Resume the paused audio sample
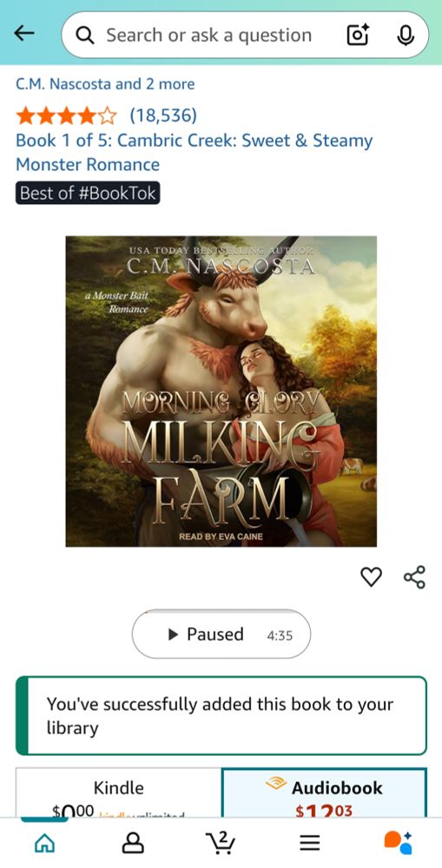 click(x=221, y=634)
